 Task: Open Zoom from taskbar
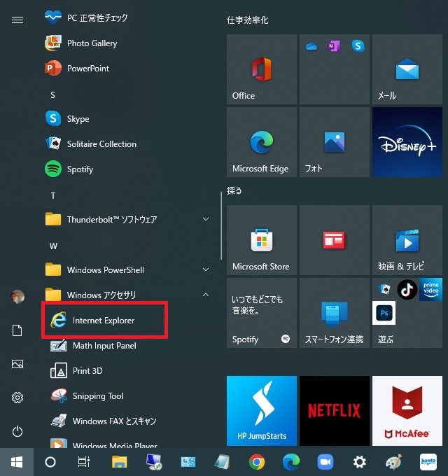click(x=325, y=462)
